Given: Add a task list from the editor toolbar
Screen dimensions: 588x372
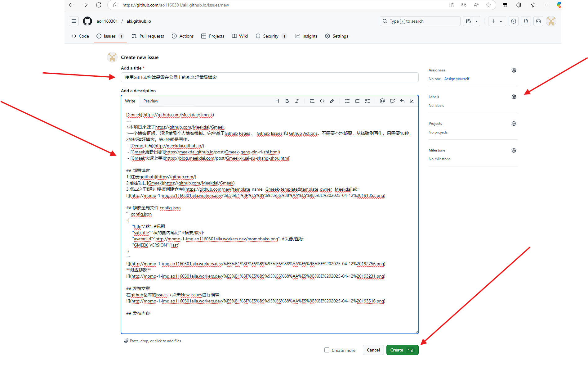Looking at the screenshot, I should click(x=367, y=101).
